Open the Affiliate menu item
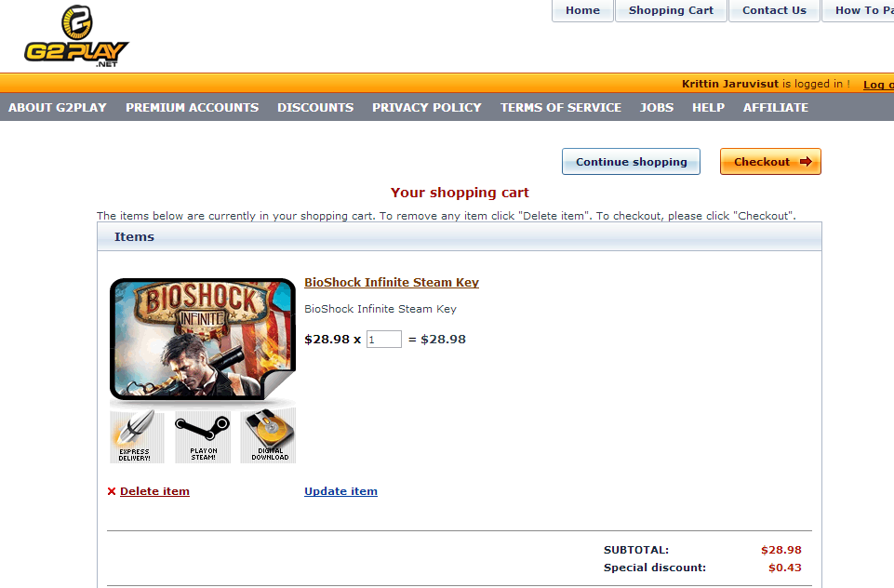 click(x=776, y=108)
